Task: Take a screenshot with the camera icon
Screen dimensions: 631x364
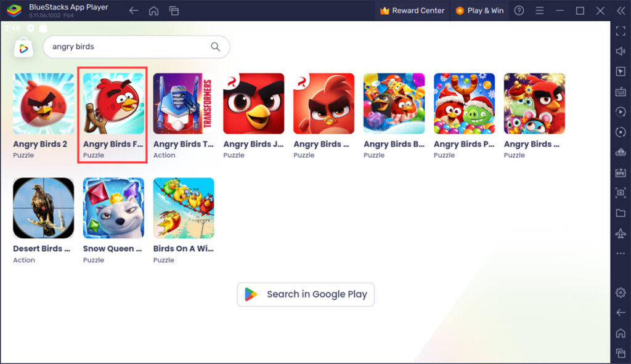Action: [621, 193]
